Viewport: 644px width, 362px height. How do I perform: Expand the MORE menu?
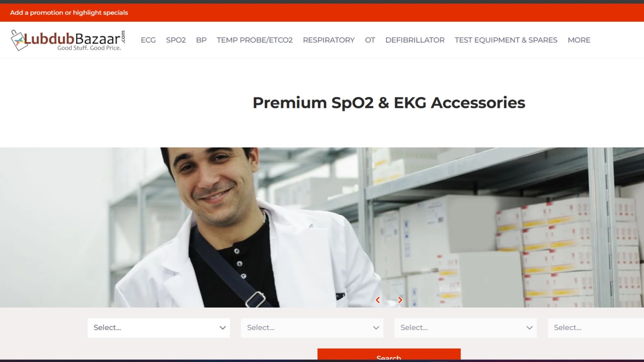(579, 40)
